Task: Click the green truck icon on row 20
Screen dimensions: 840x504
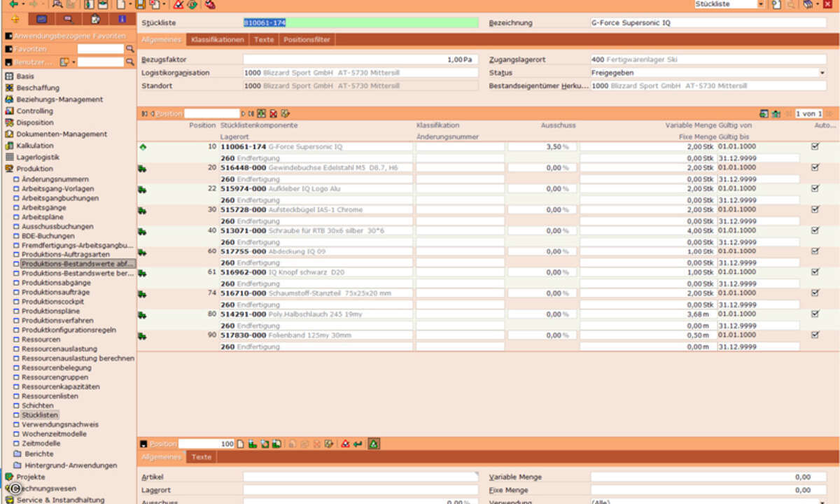Action: click(x=143, y=168)
